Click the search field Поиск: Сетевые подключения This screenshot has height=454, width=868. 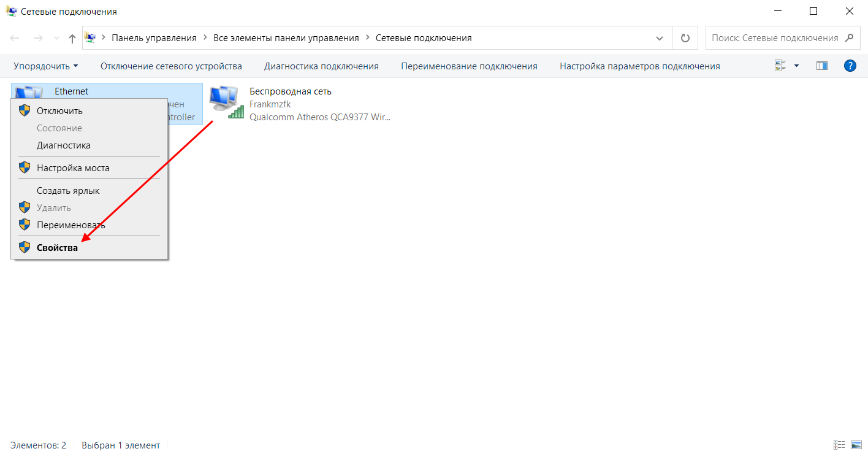coord(775,38)
